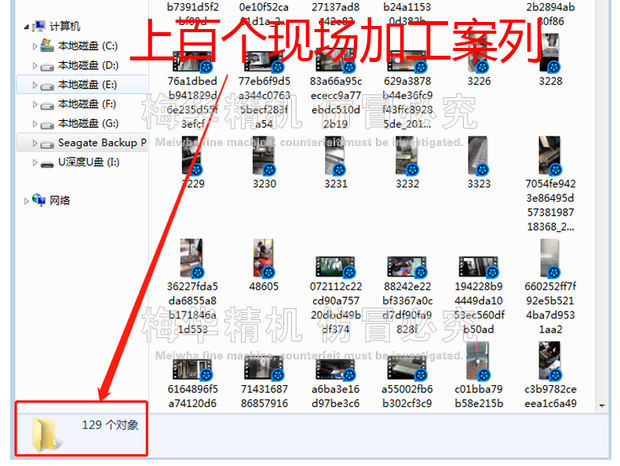Expand the 本地磁盘 (D:) tree node
This screenshot has height=466, width=620.
tap(35, 66)
